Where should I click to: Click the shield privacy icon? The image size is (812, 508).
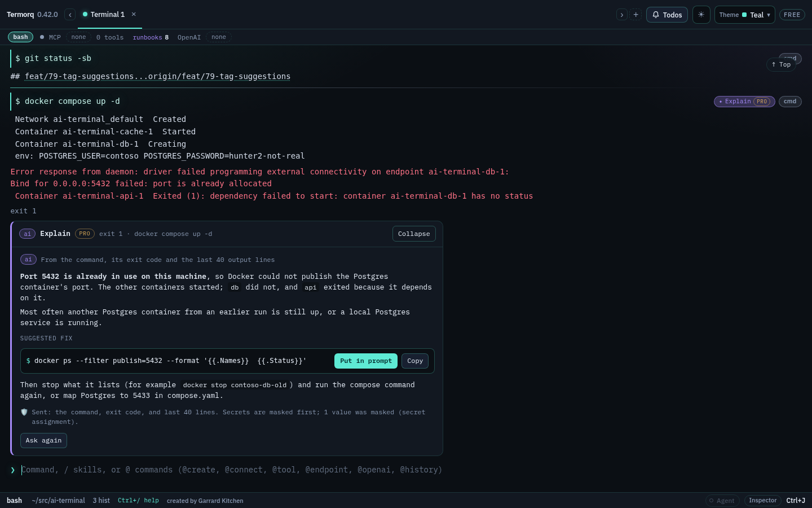pyautogui.click(x=24, y=412)
